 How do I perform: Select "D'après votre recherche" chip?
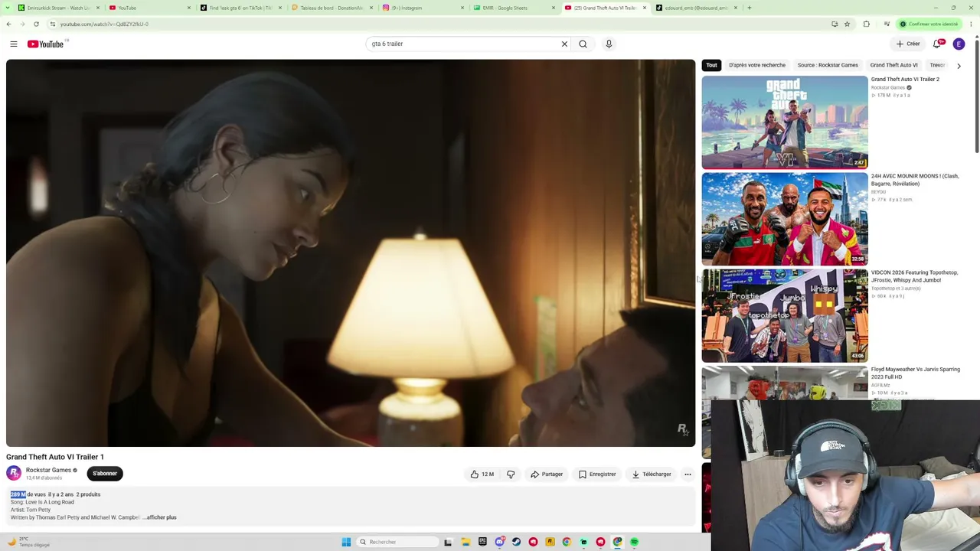tap(757, 65)
